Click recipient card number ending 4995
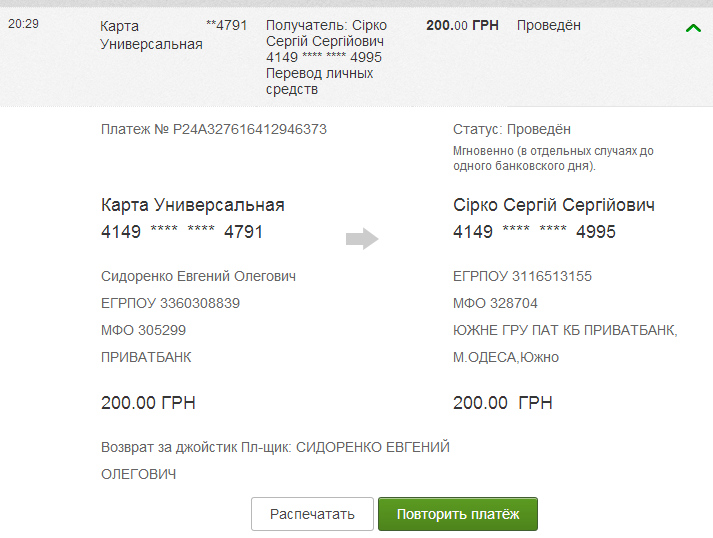 [534, 232]
